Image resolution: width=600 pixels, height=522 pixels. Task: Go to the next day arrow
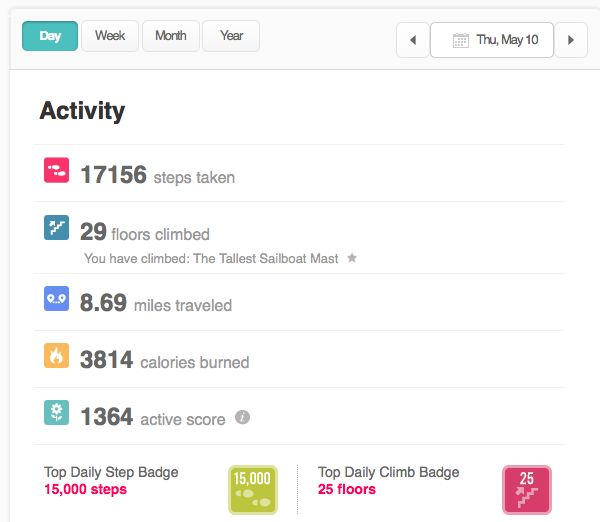pyautogui.click(x=571, y=40)
